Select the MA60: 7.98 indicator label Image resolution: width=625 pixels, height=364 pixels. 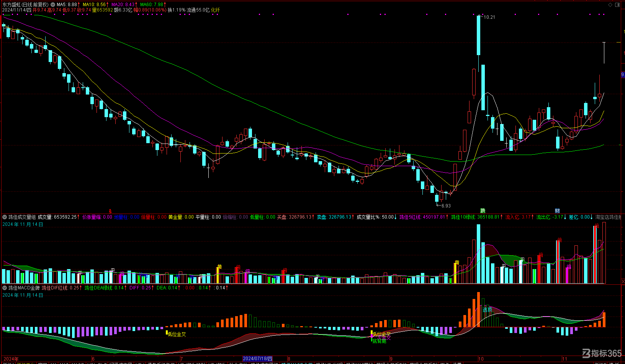(152, 5)
